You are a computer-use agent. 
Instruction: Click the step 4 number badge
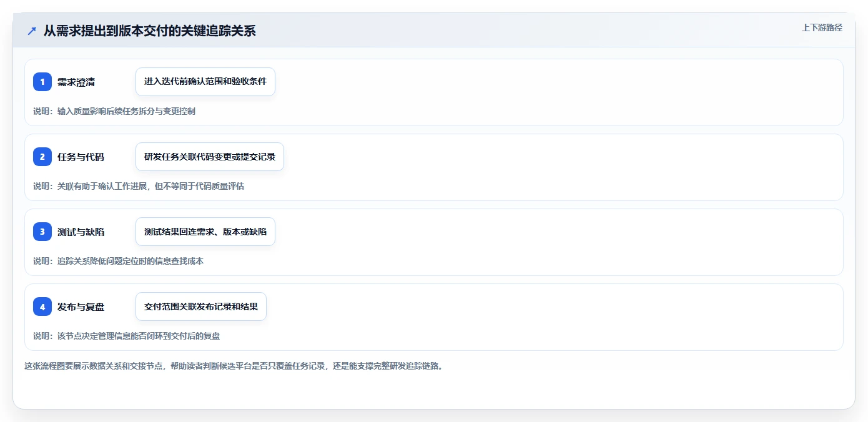tap(42, 307)
